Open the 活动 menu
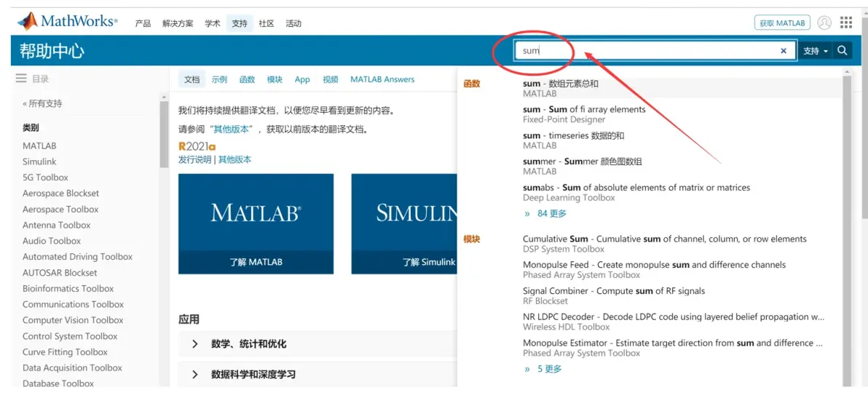The image size is (868, 398). click(x=293, y=23)
